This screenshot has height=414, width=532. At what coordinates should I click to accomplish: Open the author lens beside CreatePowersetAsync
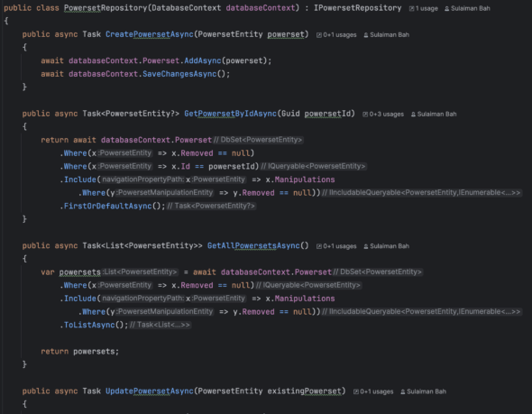386,35
